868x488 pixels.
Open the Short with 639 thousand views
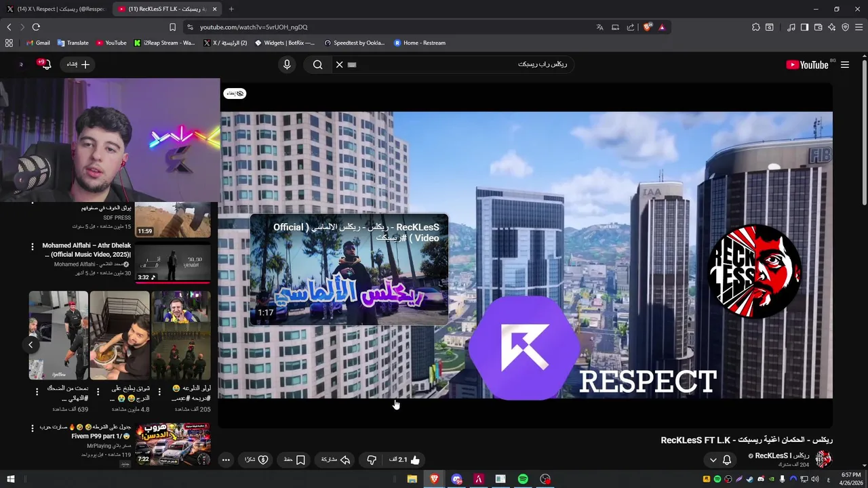tap(58, 335)
